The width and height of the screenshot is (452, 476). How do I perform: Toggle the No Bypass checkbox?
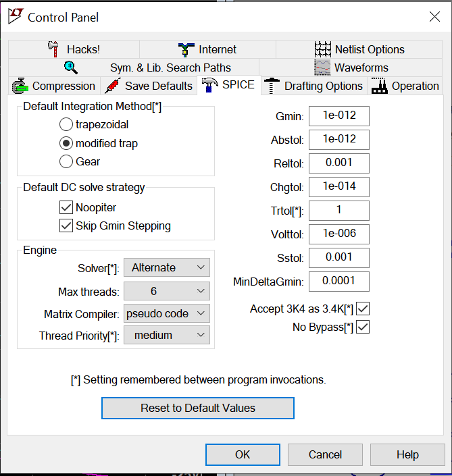tap(363, 327)
